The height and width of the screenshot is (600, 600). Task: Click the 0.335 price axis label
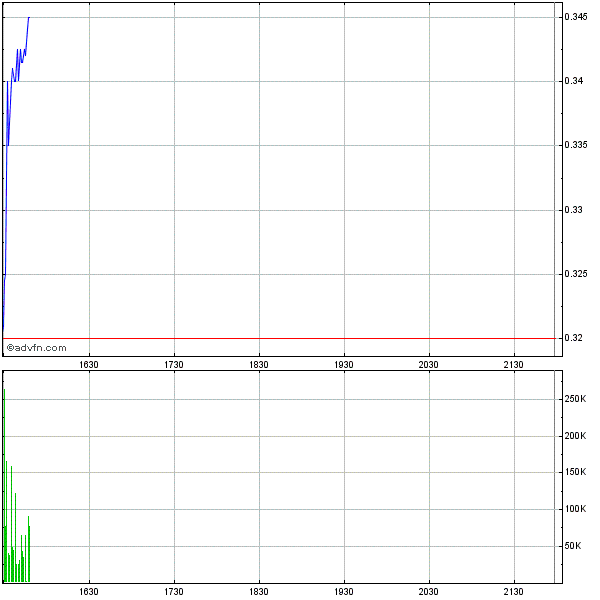click(x=576, y=145)
